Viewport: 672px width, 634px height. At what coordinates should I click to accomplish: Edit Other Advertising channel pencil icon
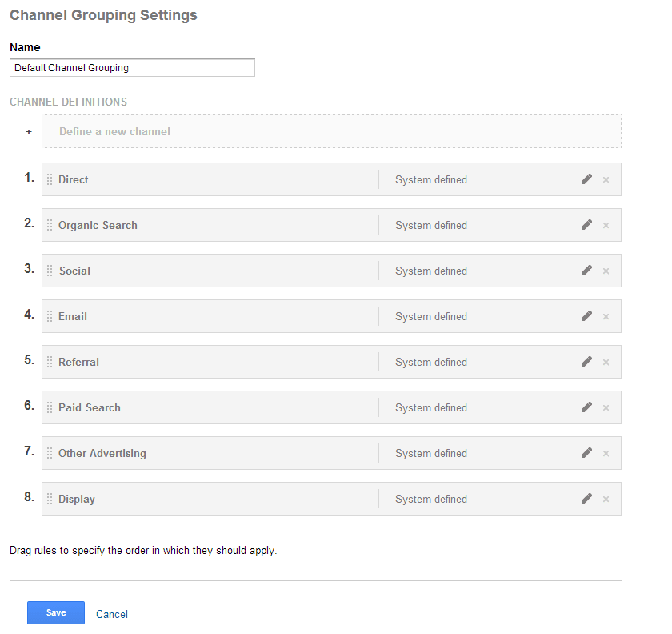point(586,453)
